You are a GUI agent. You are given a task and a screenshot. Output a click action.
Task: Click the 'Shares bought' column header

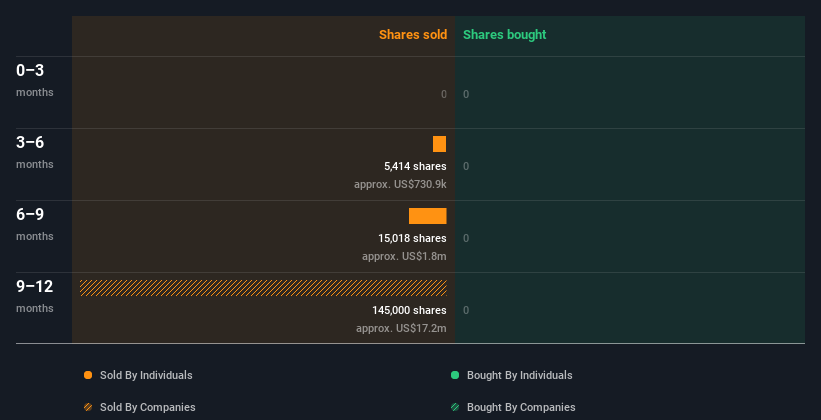[x=505, y=35]
